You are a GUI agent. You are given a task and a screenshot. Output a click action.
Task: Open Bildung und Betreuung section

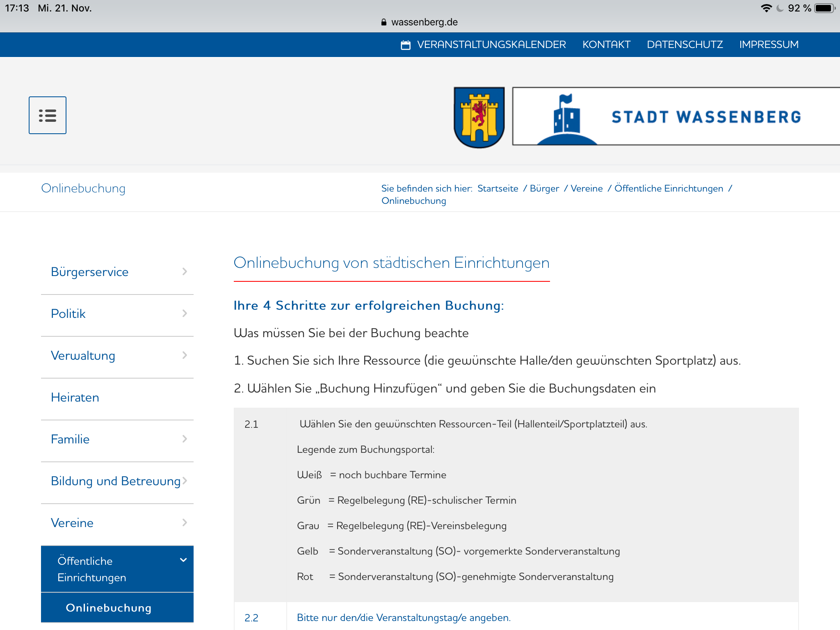pyautogui.click(x=116, y=481)
